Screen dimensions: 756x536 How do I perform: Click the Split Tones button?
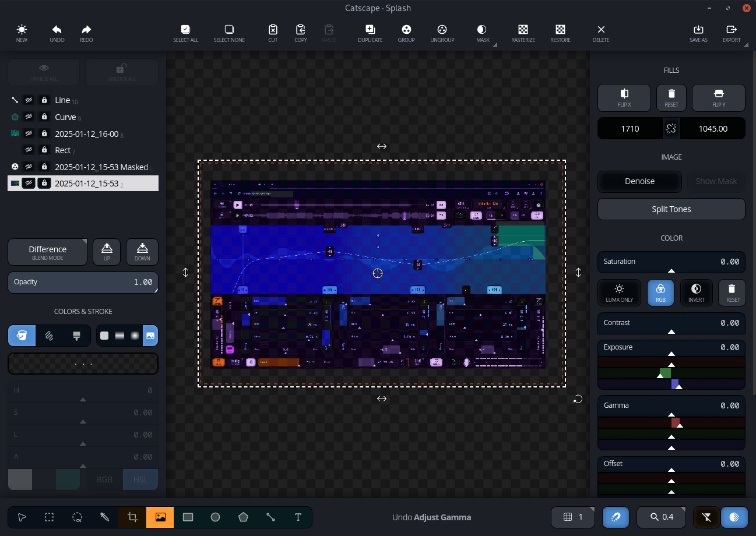coord(671,209)
